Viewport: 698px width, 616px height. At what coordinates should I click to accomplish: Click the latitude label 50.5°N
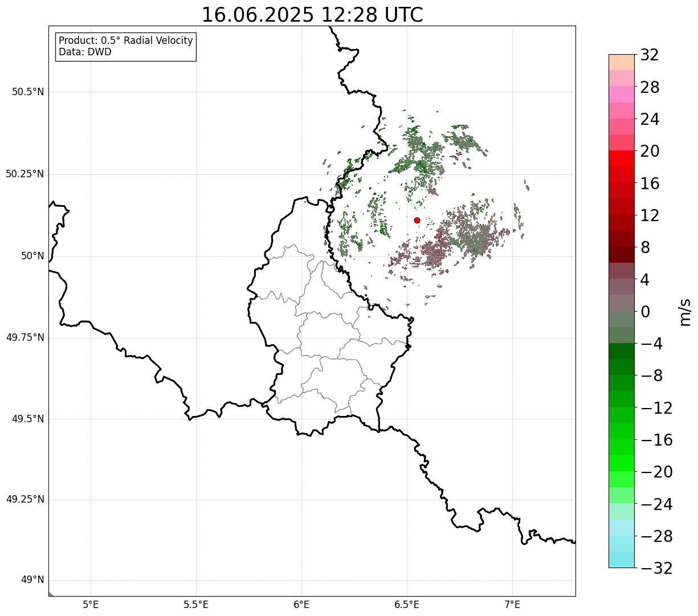(x=28, y=92)
